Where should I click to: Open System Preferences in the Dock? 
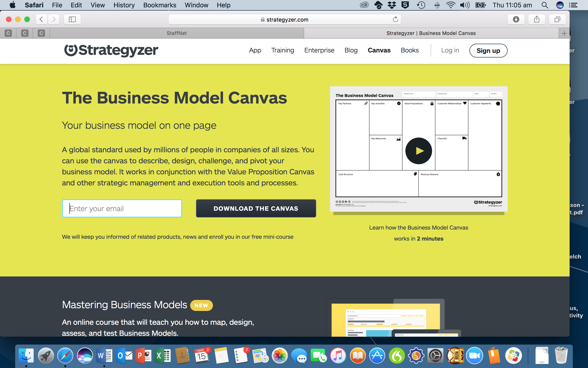point(435,355)
